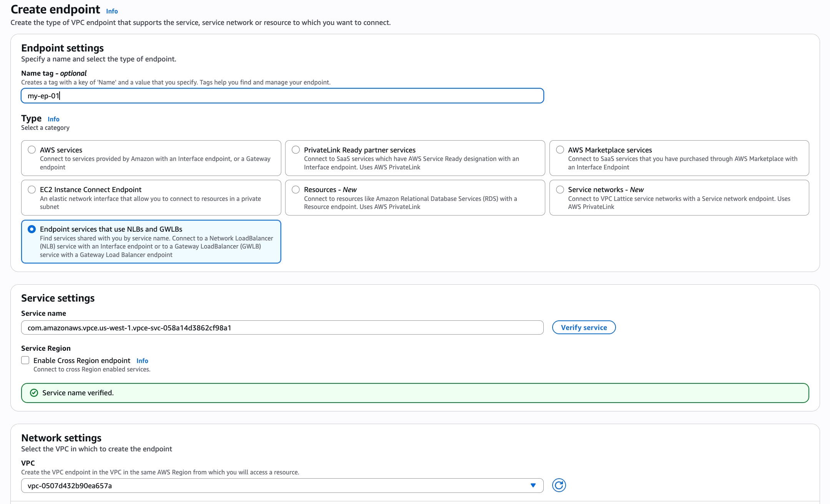
Task: Select the Resources - New category
Action: (295, 189)
